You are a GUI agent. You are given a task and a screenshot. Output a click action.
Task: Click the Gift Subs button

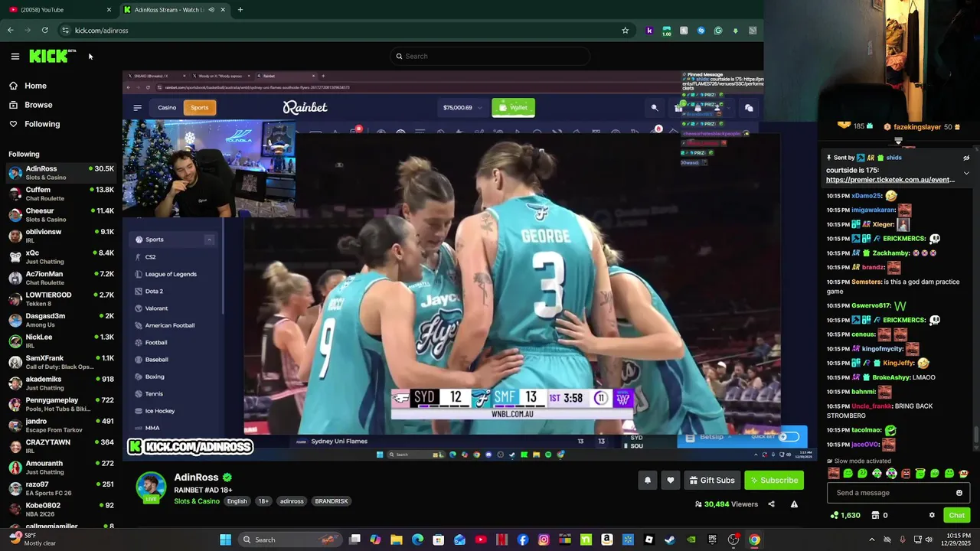click(711, 480)
